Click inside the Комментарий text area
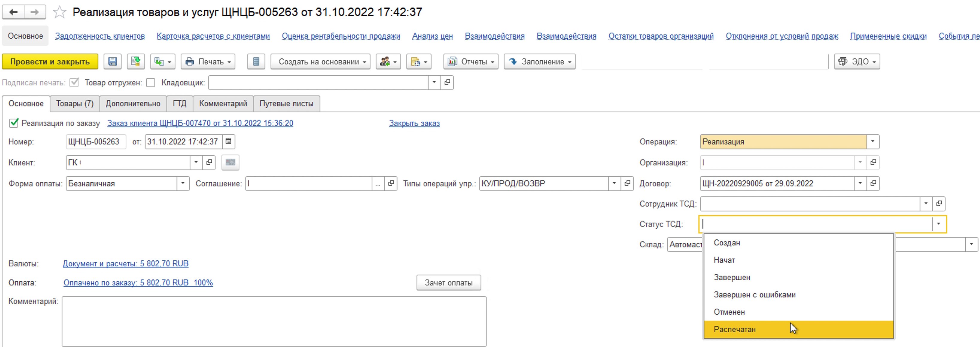Screen dimensions: 980x347 (274, 321)
